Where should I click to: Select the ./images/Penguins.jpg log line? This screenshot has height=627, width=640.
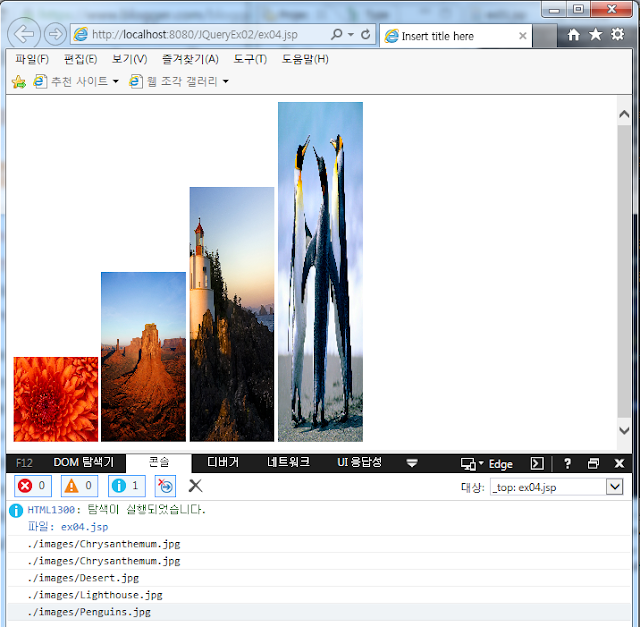pos(89,612)
